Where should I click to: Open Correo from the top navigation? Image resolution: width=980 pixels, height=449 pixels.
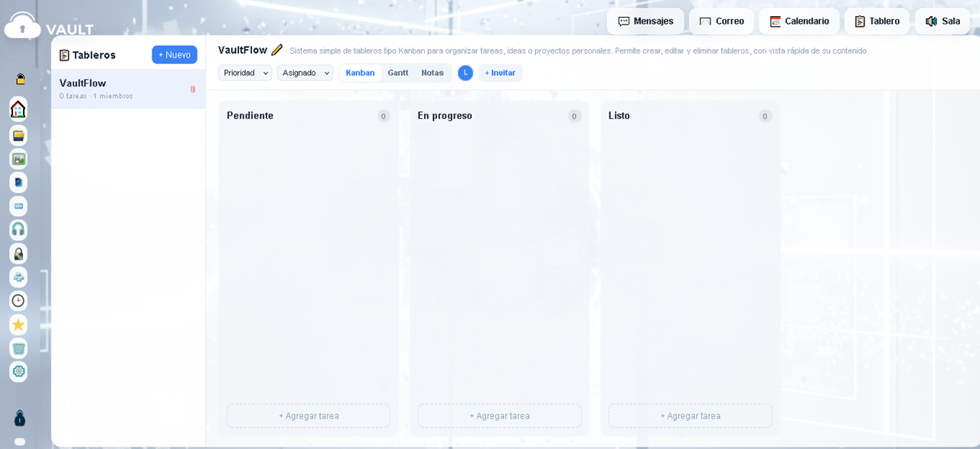(721, 21)
